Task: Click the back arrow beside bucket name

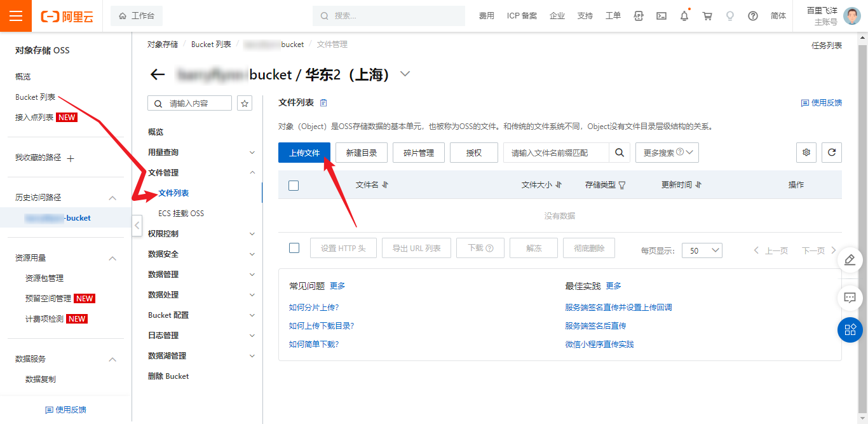Action: (158, 74)
